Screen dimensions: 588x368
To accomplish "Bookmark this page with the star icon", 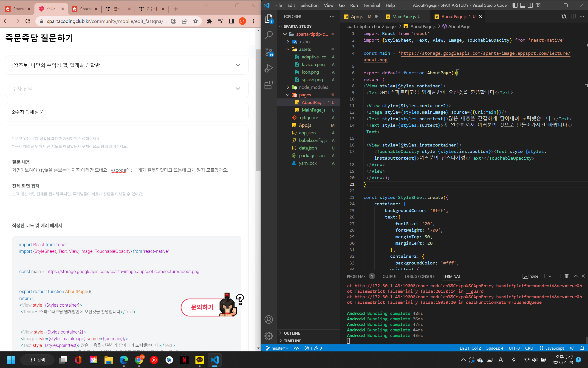I will 196,21.
